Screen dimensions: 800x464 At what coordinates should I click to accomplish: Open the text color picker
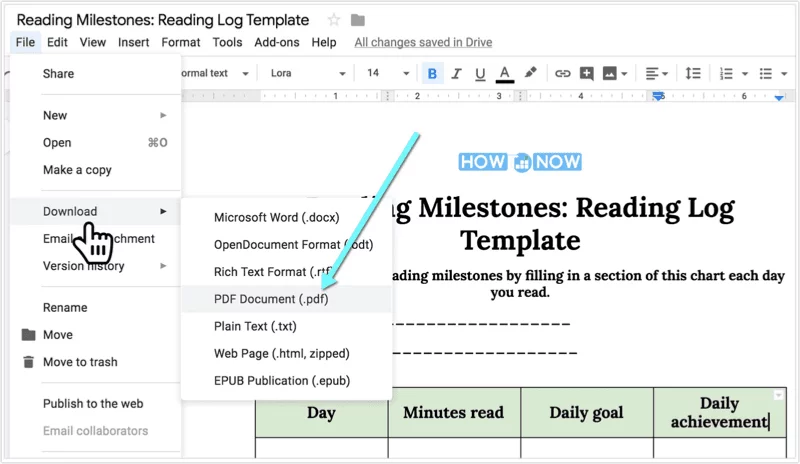[505, 74]
